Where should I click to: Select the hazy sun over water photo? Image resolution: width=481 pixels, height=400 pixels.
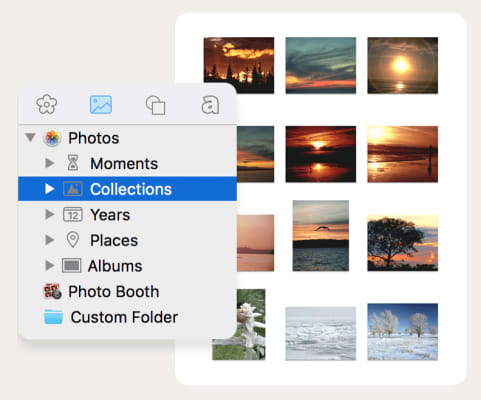tap(403, 65)
